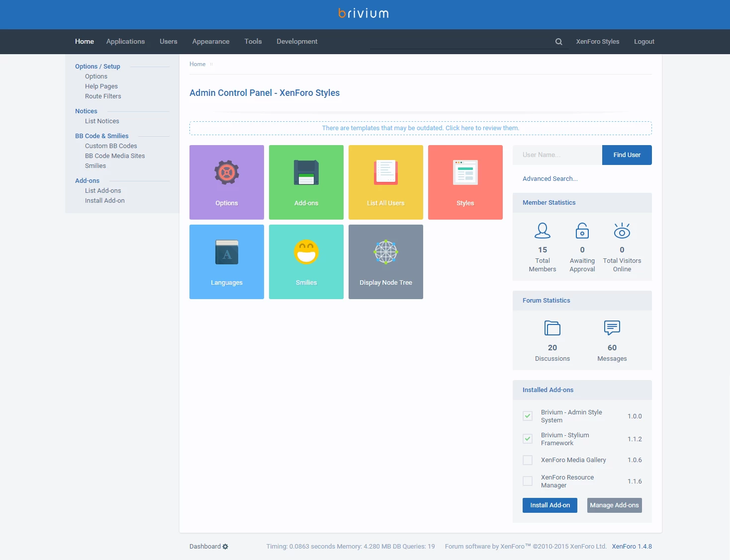The image size is (730, 560).
Task: Click the Smilies smiley face icon
Action: (306, 252)
